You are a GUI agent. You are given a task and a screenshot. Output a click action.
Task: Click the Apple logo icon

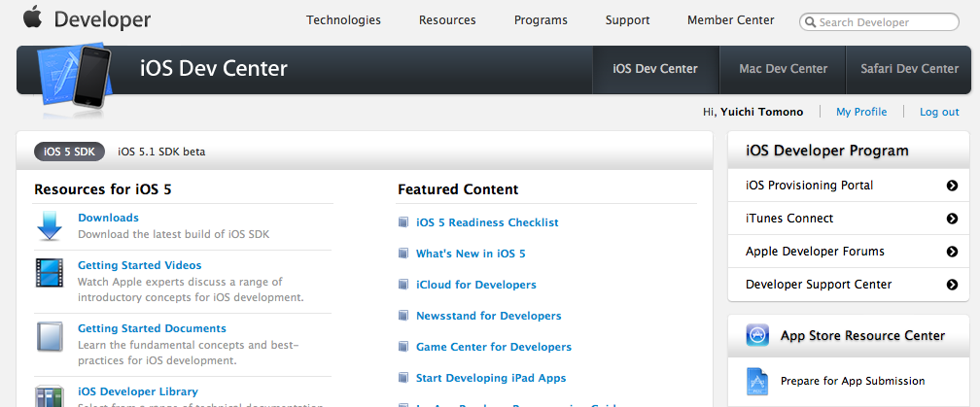(33, 17)
